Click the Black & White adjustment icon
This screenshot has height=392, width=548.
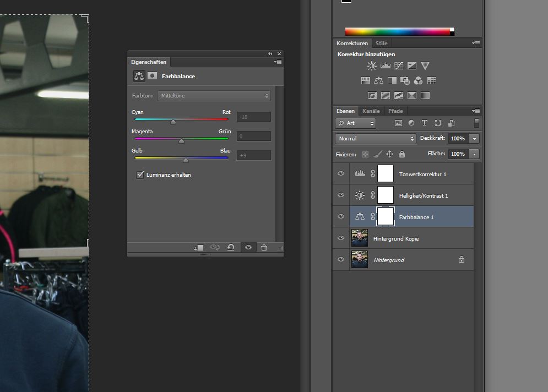(x=392, y=81)
